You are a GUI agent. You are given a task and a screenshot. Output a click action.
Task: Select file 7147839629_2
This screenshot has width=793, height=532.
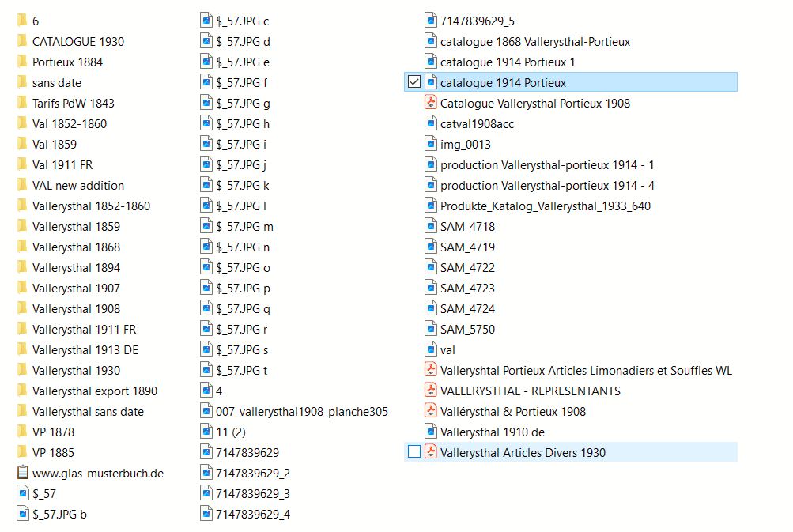pyautogui.click(x=245, y=474)
